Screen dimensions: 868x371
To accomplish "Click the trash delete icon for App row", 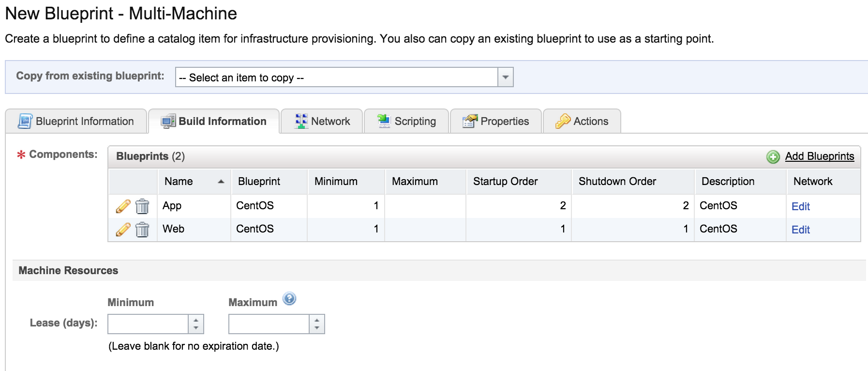I will (142, 206).
